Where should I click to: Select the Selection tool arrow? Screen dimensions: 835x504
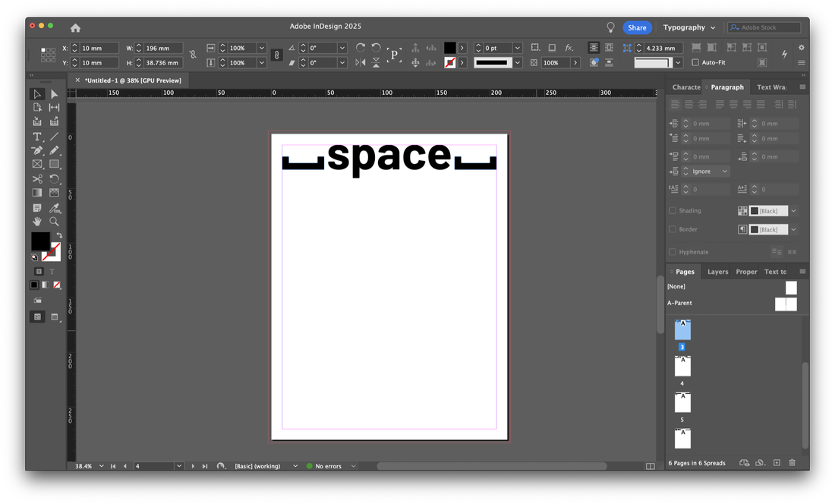[x=36, y=94]
